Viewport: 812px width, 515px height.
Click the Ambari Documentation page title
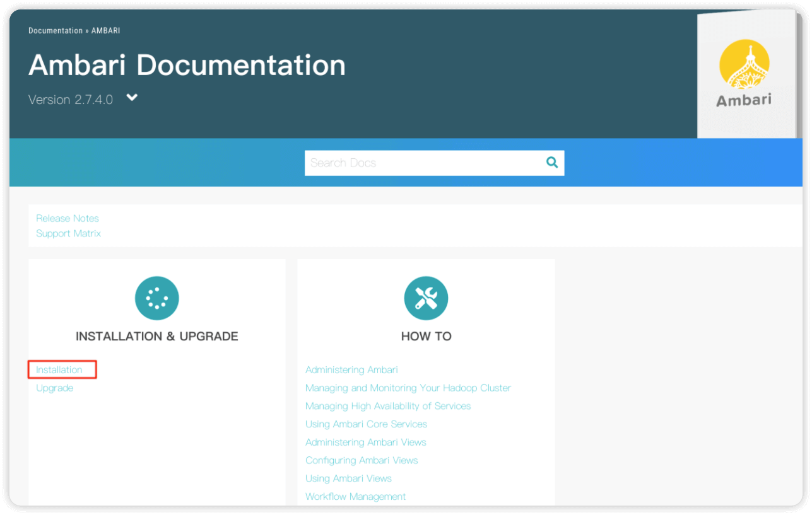187,65
